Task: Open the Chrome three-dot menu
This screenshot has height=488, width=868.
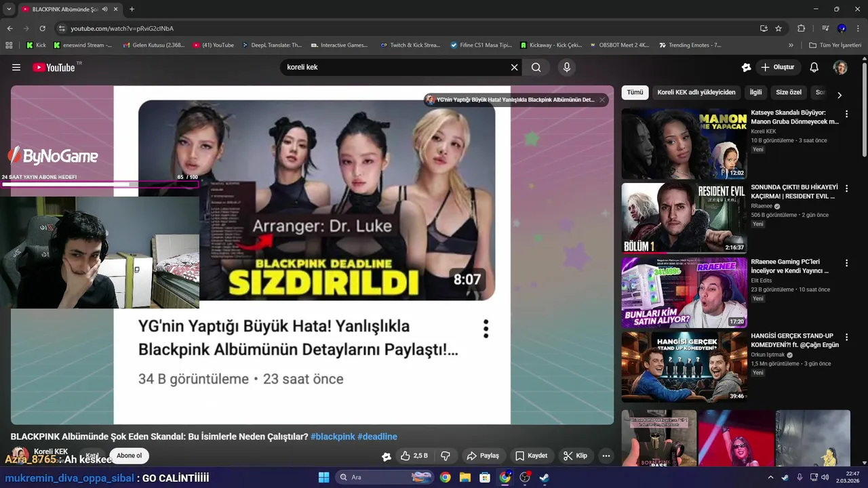Action: click(x=859, y=28)
